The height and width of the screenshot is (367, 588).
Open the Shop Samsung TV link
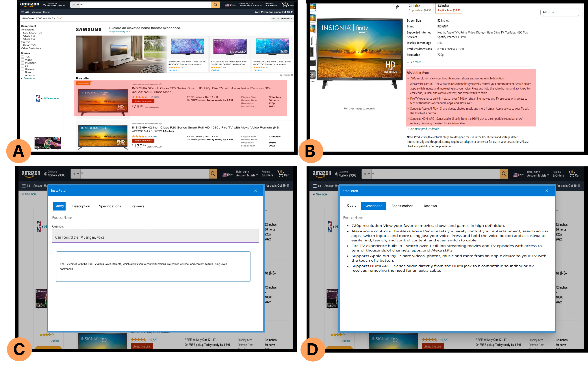pyautogui.click(x=119, y=31)
